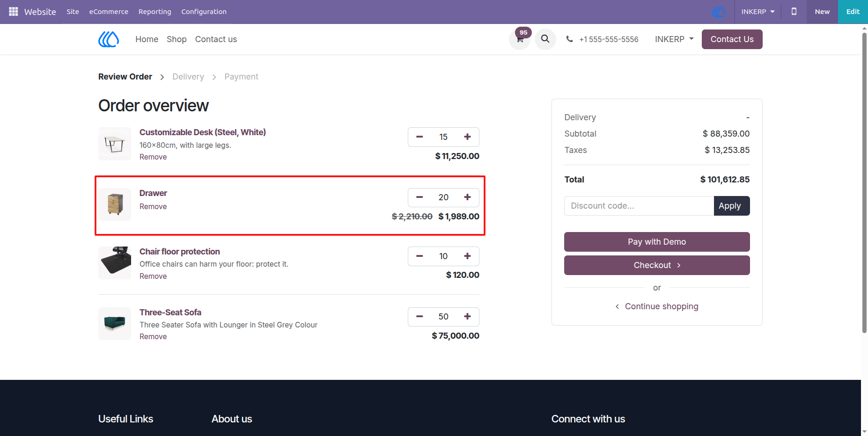Viewport: 868px width, 436px height.
Task: Click the Pay with Demo button
Action: click(x=657, y=242)
